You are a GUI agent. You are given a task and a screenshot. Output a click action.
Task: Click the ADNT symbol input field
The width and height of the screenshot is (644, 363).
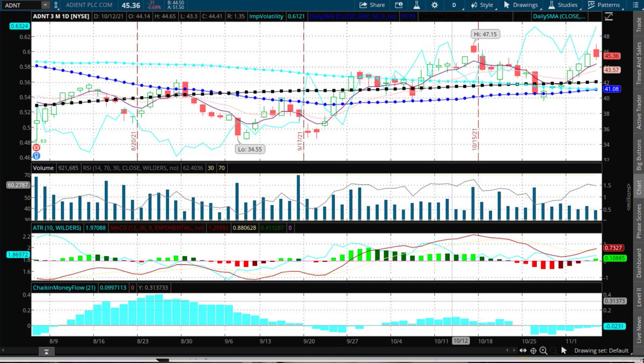[x=21, y=5]
